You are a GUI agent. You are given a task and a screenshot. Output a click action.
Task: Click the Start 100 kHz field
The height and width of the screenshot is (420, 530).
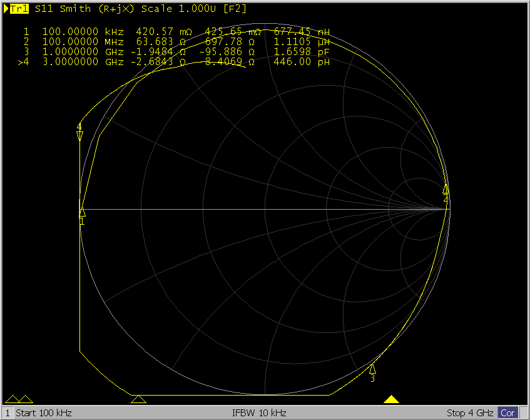point(44,413)
